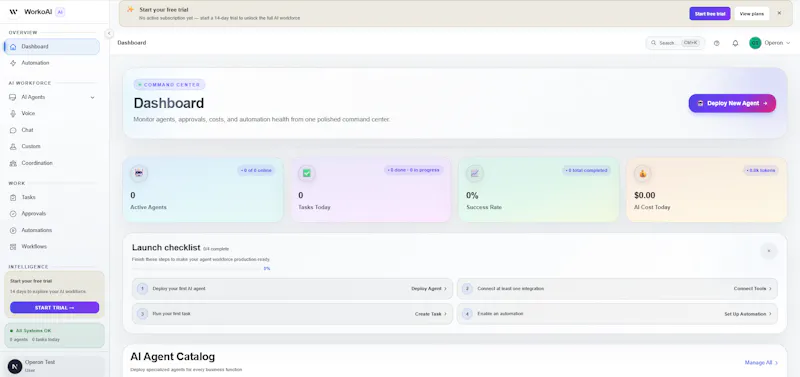Click the Dashboard breadcrumb text in header

[x=132, y=43]
